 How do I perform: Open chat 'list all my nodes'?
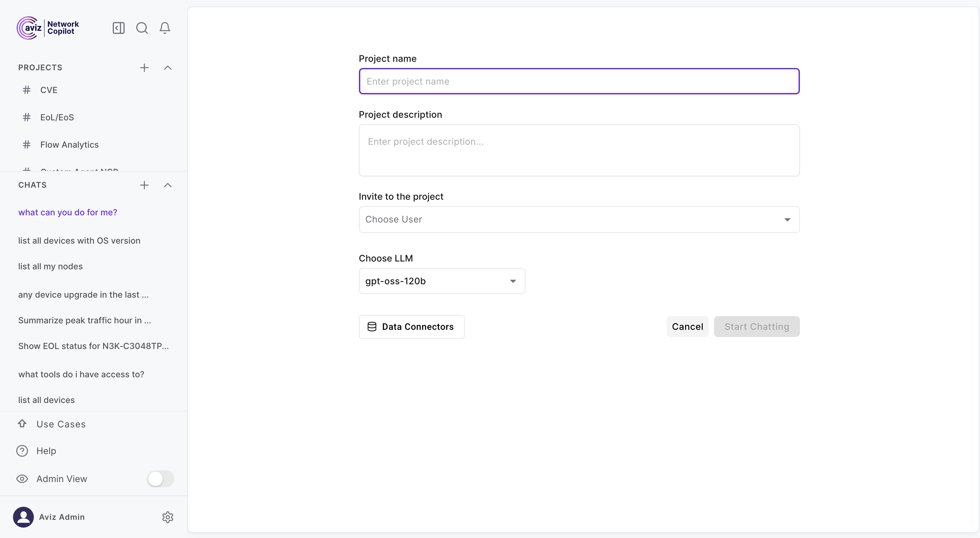click(x=50, y=266)
